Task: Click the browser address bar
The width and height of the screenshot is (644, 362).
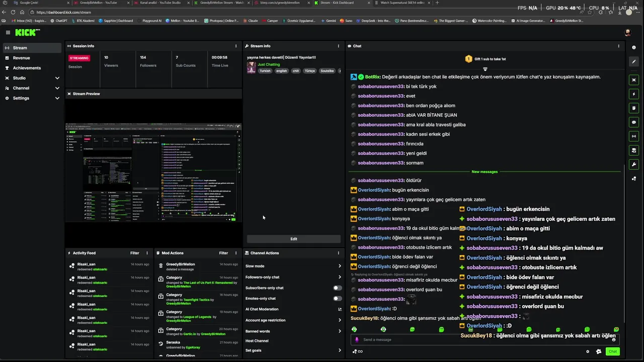Action: click(302, 12)
